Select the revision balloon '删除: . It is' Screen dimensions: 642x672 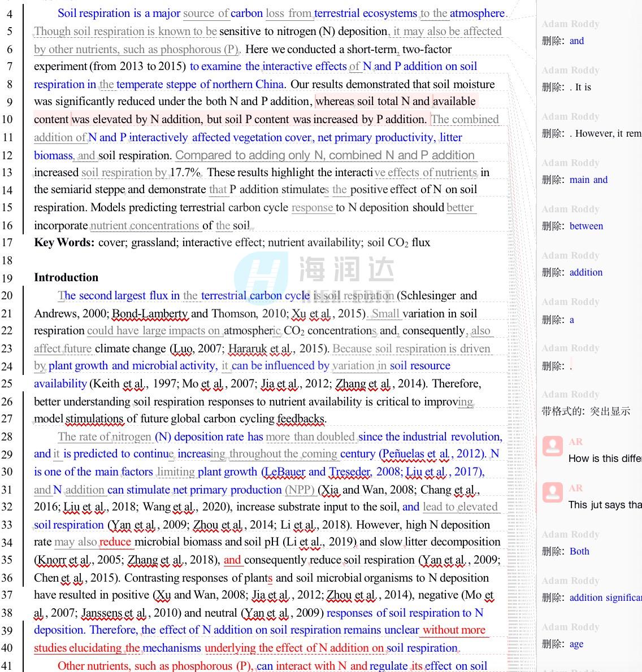pos(566,88)
